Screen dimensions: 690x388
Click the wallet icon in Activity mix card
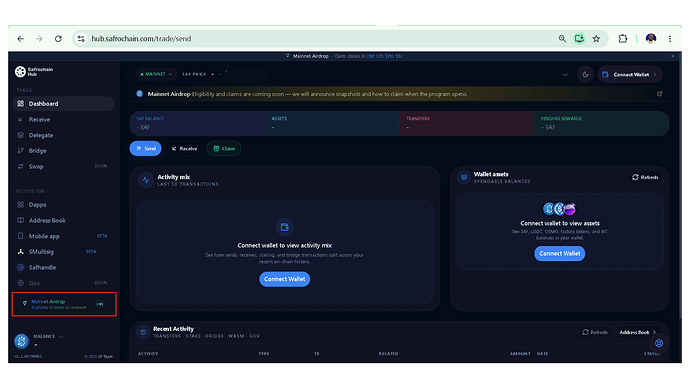(285, 227)
